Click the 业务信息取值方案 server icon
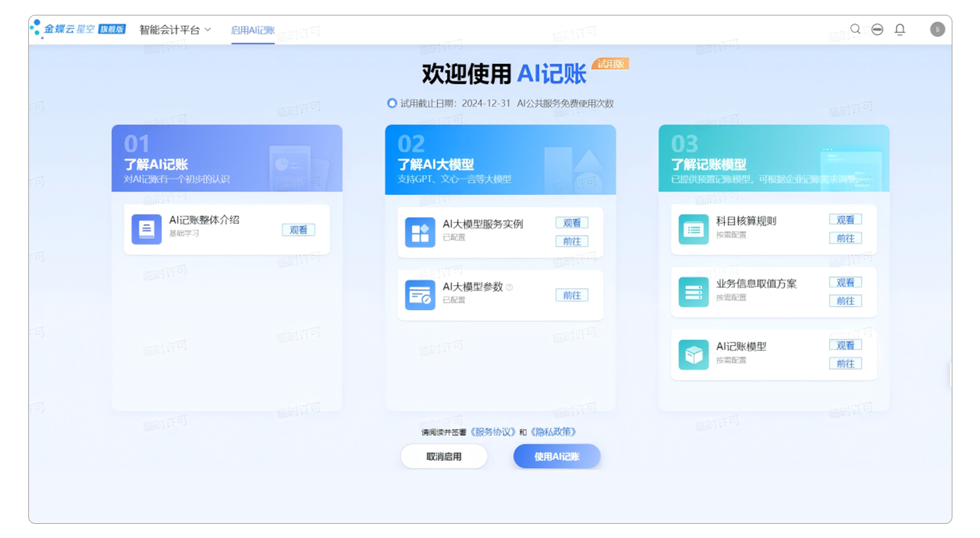980x538 pixels. tap(693, 292)
